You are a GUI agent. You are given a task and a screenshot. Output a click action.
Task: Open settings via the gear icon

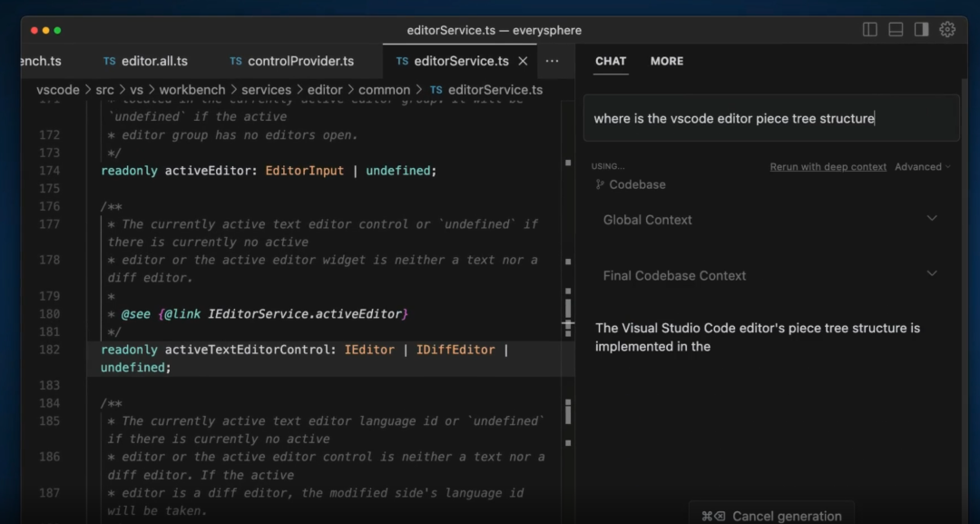947,29
